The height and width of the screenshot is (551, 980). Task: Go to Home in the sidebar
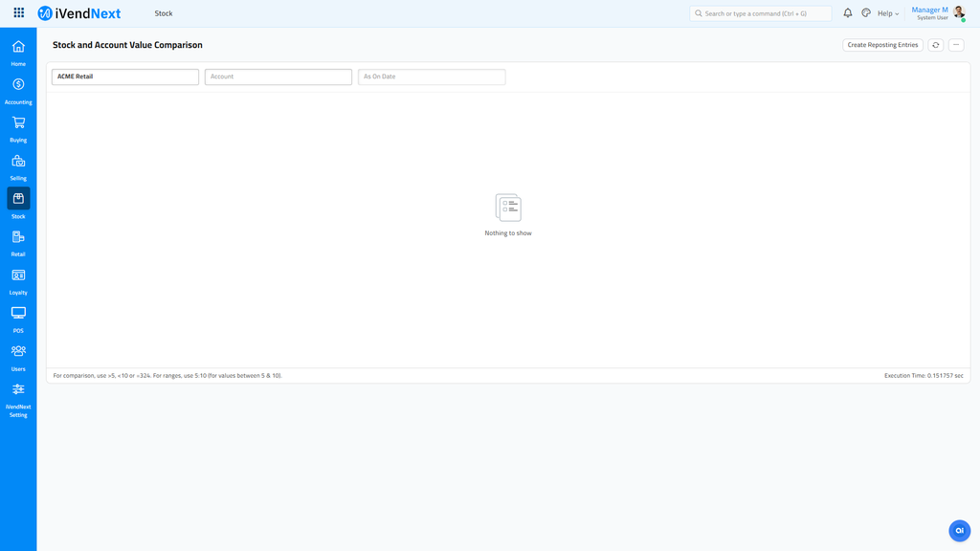[18, 52]
